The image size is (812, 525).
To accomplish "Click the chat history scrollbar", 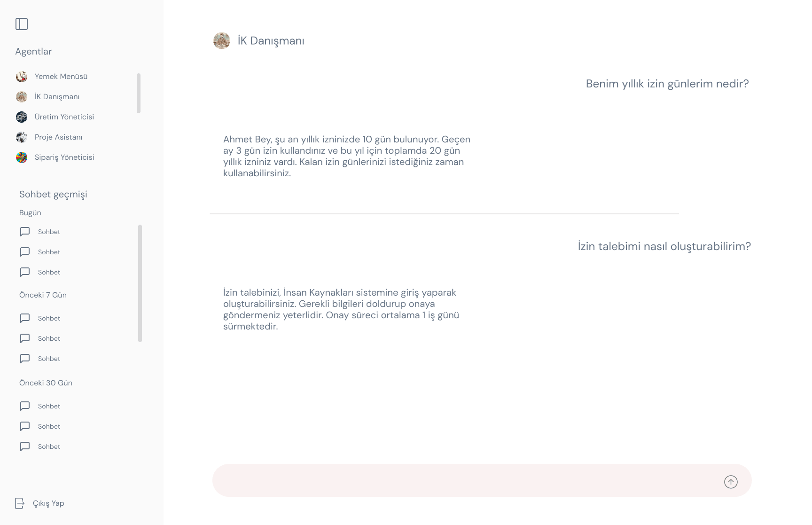I will point(140,283).
